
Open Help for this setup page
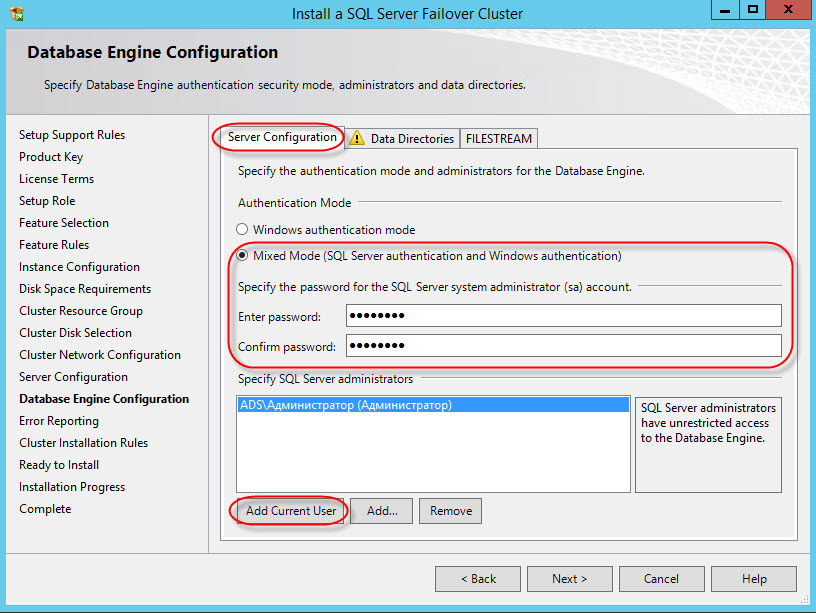754,579
